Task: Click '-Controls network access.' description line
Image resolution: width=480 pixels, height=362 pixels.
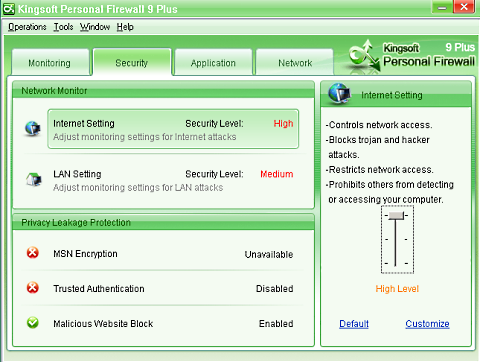Action: (379, 125)
